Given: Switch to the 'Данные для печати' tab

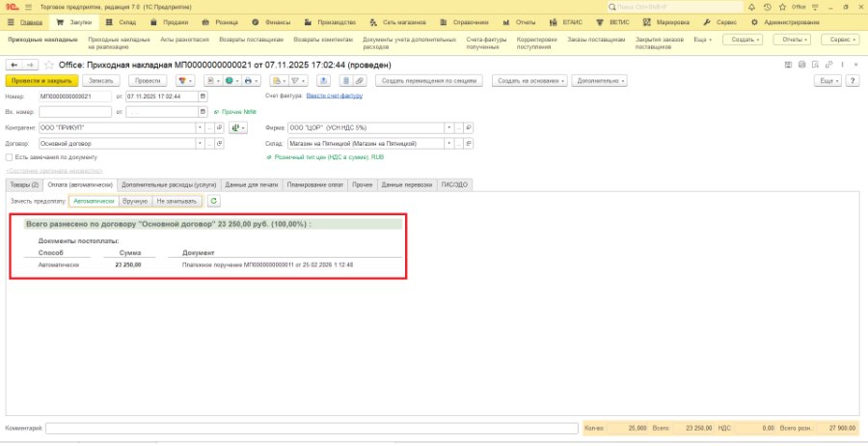Looking at the screenshot, I should (x=252, y=184).
